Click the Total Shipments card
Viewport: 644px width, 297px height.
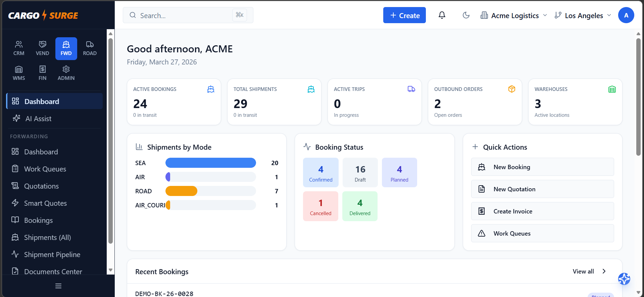(274, 102)
